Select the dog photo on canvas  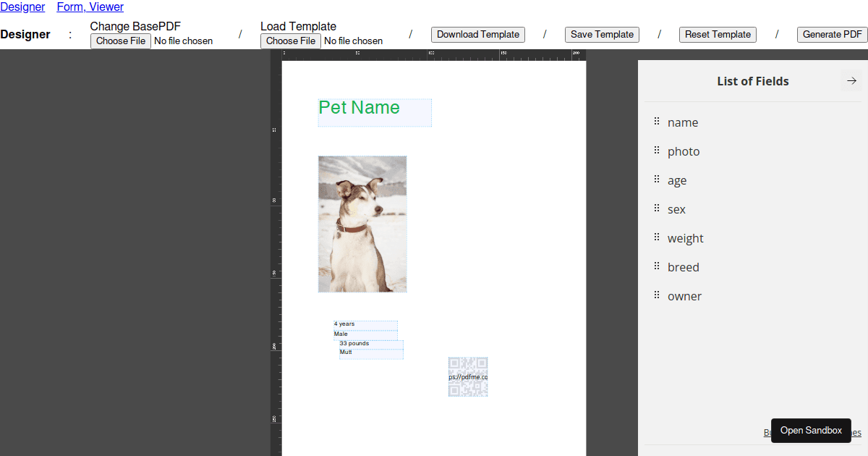(362, 224)
